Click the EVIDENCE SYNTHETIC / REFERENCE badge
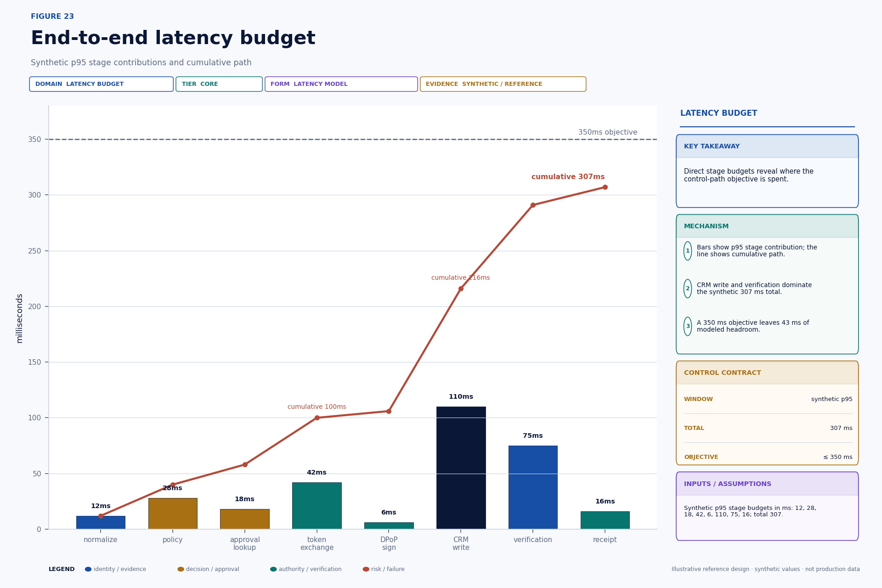882x588 pixels. tap(503, 84)
